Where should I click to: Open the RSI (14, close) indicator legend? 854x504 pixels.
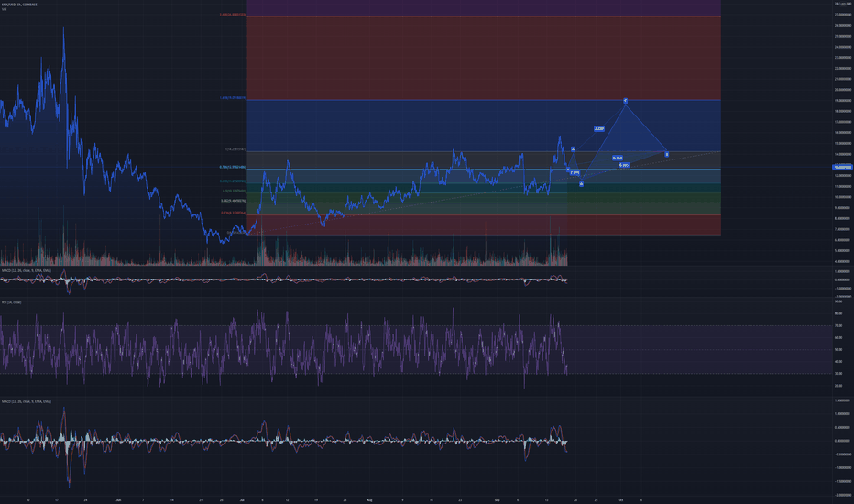(11, 301)
